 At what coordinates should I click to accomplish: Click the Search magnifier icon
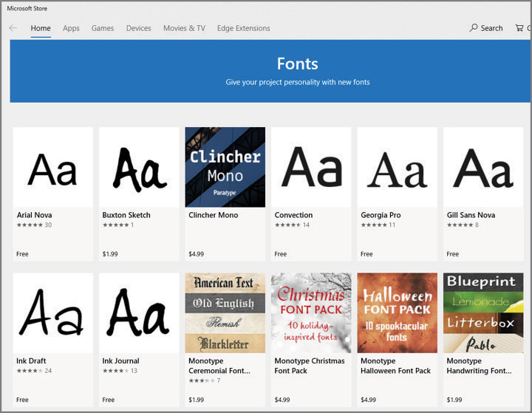(474, 28)
